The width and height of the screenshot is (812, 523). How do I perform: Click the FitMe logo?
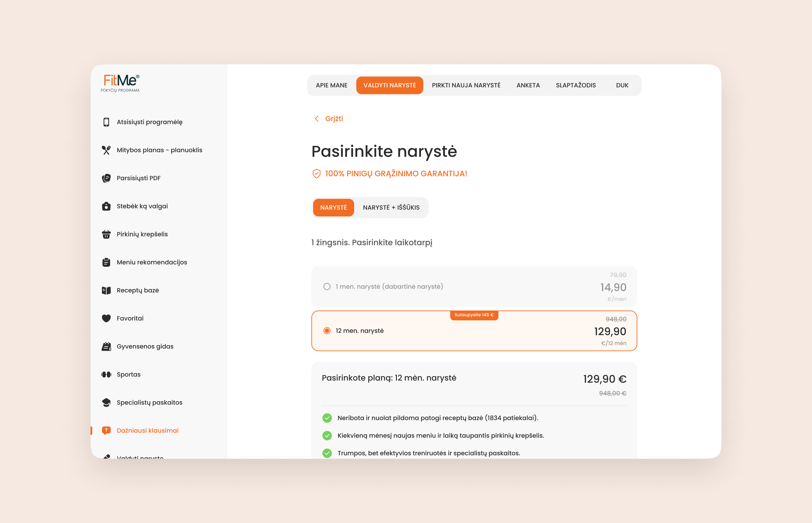[120, 83]
